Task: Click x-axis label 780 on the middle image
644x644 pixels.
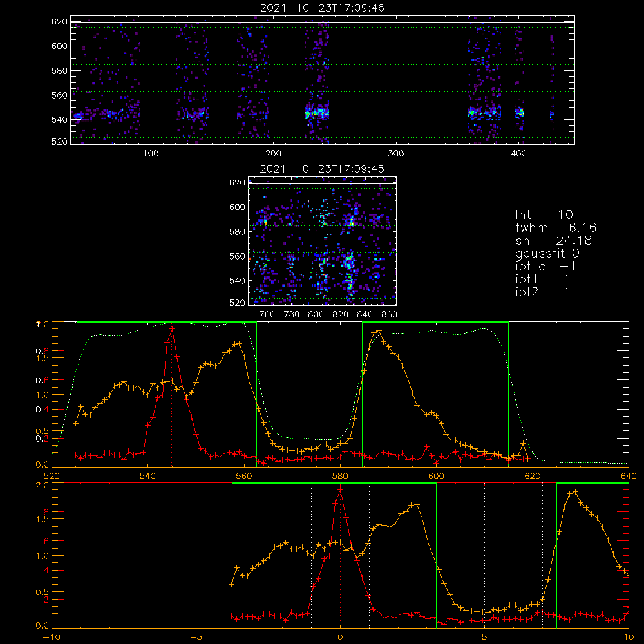Action: [292, 315]
